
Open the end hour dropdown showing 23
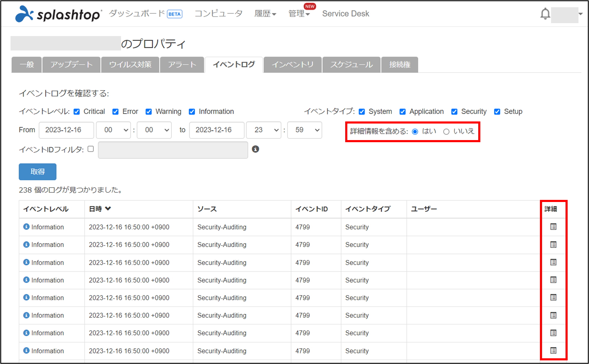264,130
